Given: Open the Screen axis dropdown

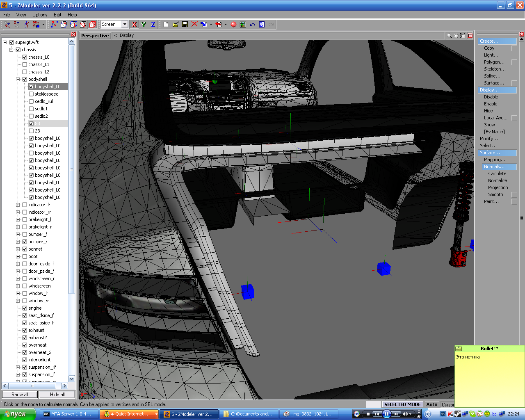Looking at the screenshot, I should coord(125,24).
